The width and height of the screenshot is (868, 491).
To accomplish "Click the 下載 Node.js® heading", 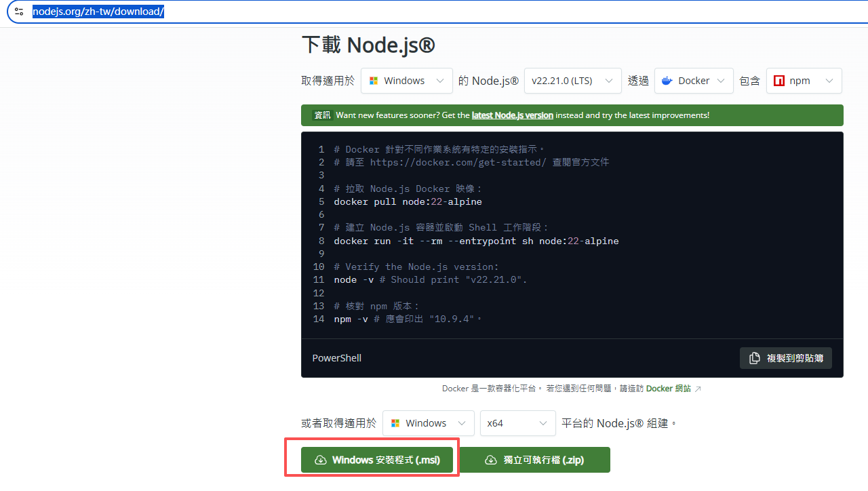I will pyautogui.click(x=368, y=45).
